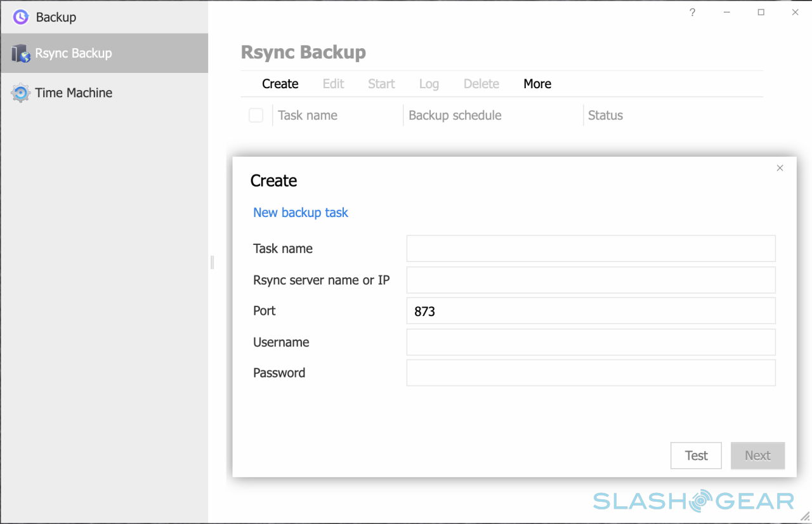
Task: Focus the Password input field
Action: tap(591, 373)
